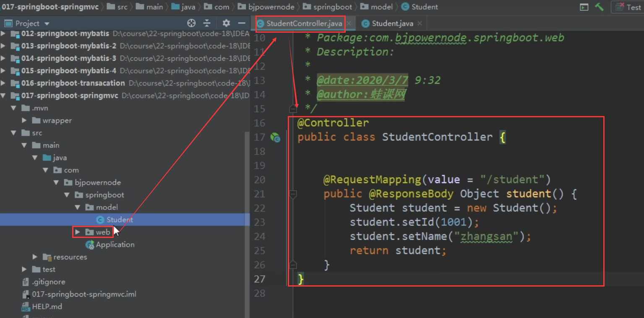Fold the student() method at line 21
The height and width of the screenshot is (318, 644).
tap(293, 194)
